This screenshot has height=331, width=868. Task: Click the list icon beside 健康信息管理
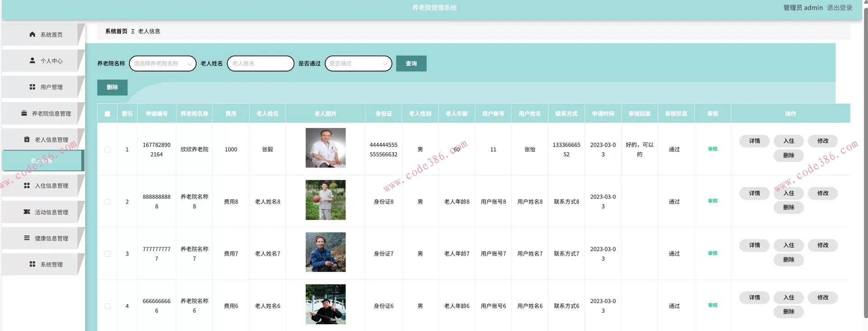coord(27,238)
